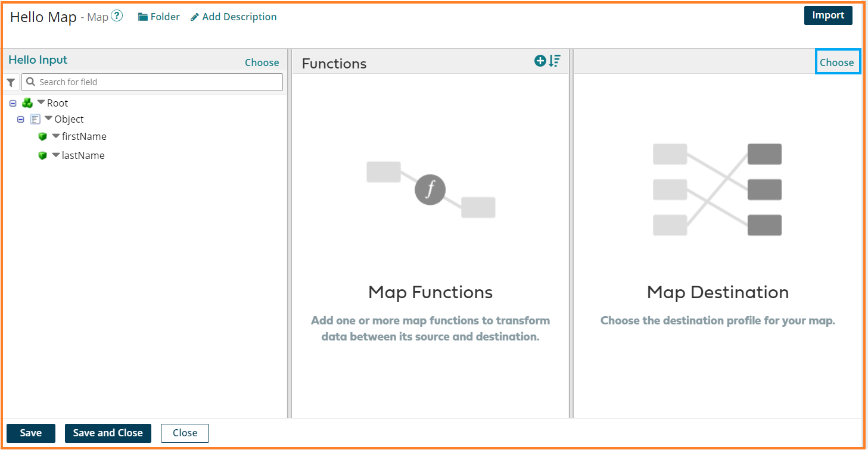
Task: Open the Root node dropdown arrow
Action: [x=41, y=102]
